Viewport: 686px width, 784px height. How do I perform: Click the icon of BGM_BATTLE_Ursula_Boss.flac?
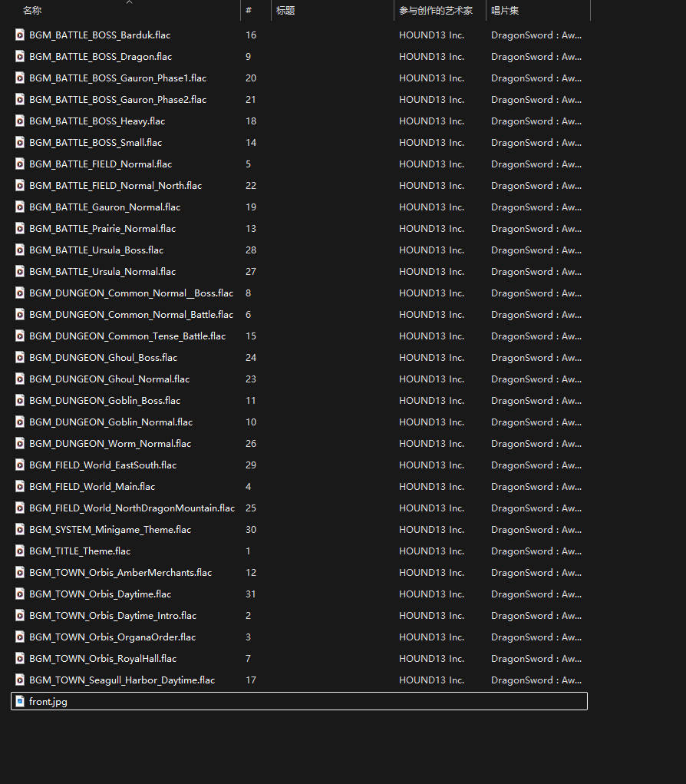19,250
